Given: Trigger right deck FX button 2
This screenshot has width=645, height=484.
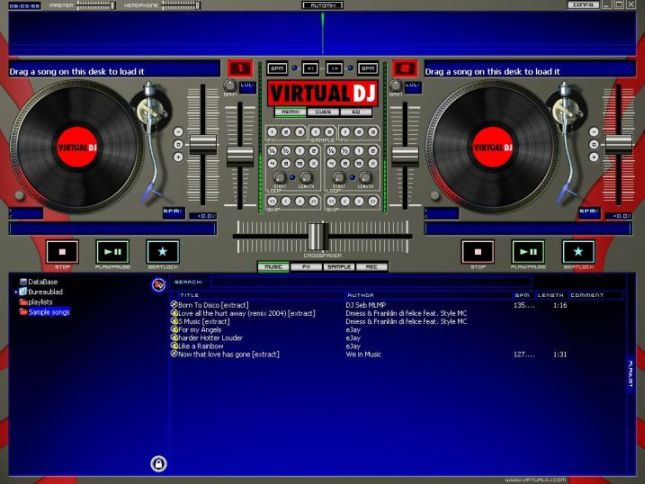Looking at the screenshot, I should (x=359, y=132).
